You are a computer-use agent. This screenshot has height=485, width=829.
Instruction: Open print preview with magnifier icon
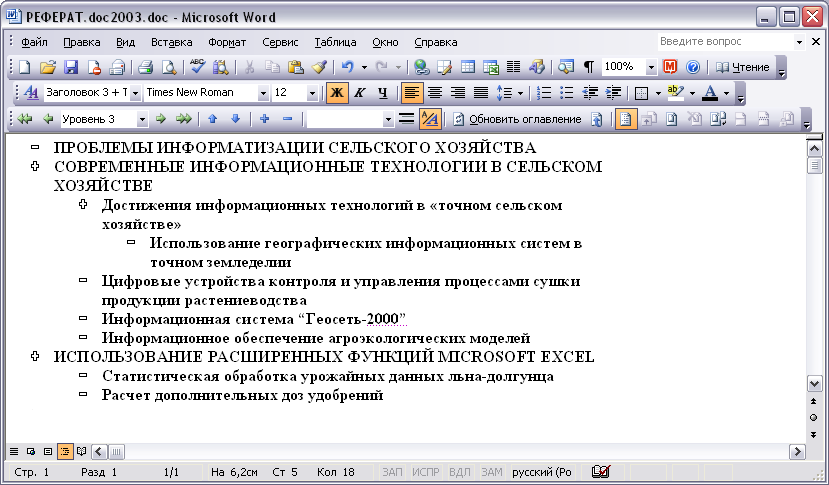(x=169, y=67)
